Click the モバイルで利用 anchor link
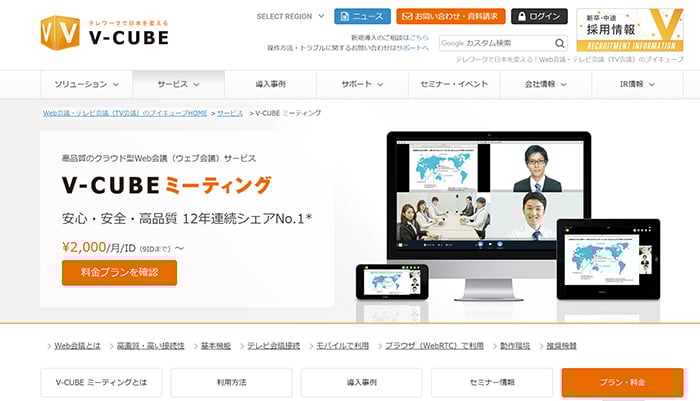This screenshot has height=401, width=700. [342, 346]
